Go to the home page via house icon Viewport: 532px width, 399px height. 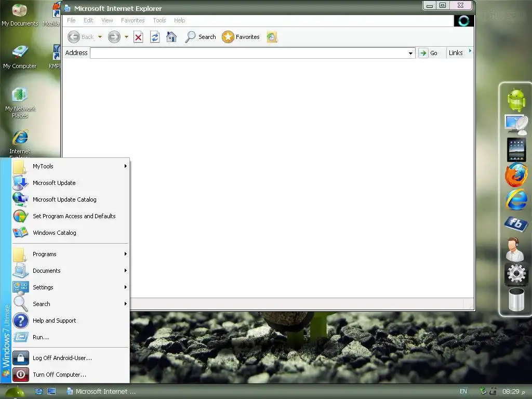point(171,37)
